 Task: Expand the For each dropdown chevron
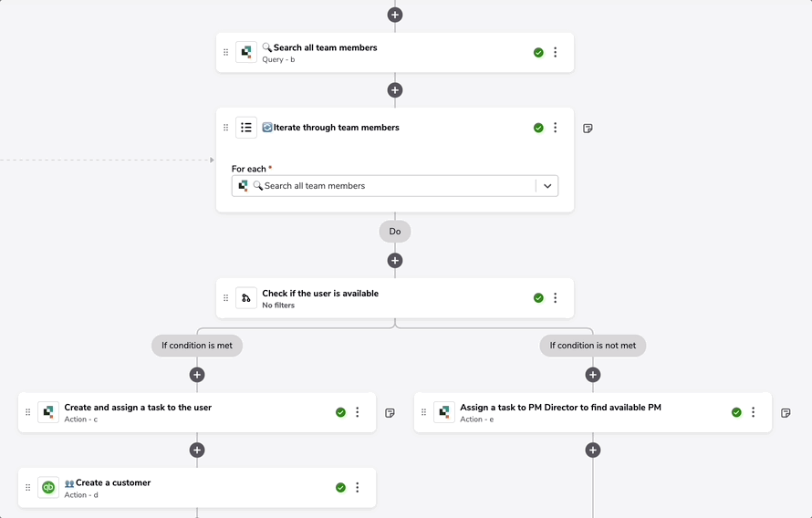tap(547, 186)
